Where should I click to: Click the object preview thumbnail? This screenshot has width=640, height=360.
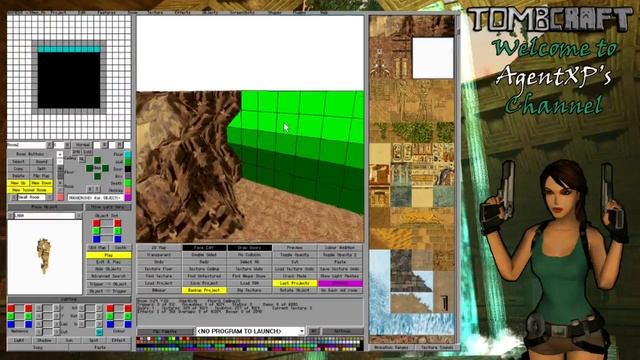tap(45, 256)
